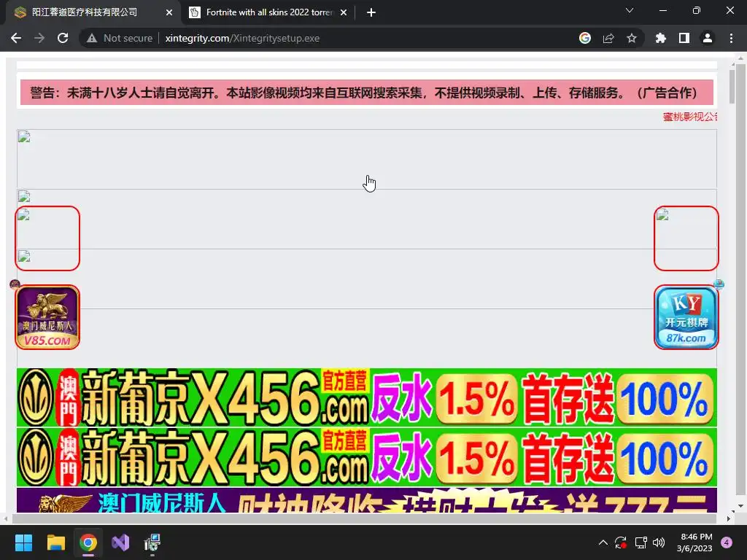Click the first 新葡京 X456.com banner

366,397
